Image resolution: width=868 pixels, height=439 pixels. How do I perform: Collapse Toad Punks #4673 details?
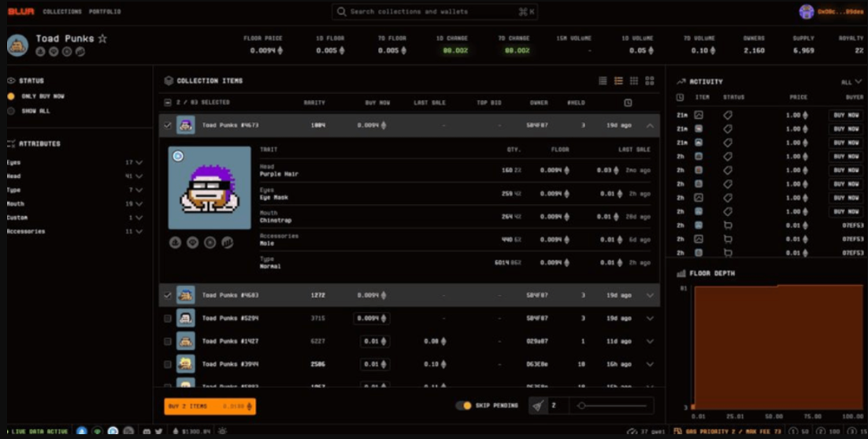click(650, 125)
